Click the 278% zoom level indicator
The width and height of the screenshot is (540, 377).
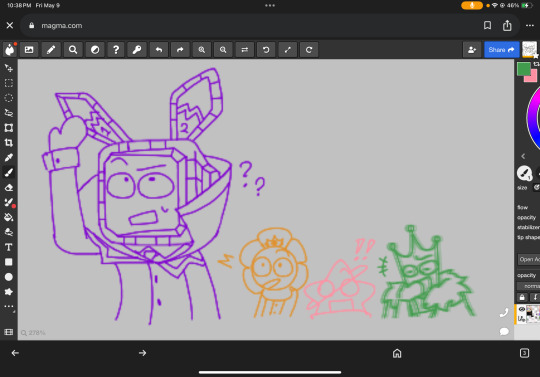tap(33, 333)
